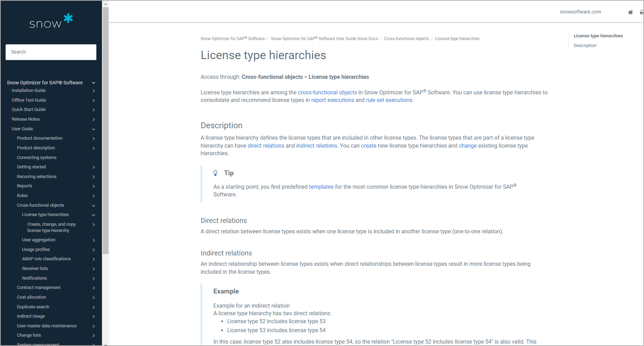This screenshot has width=644, height=346.
Task: Expand the Product description chevron
Action: 94,148
